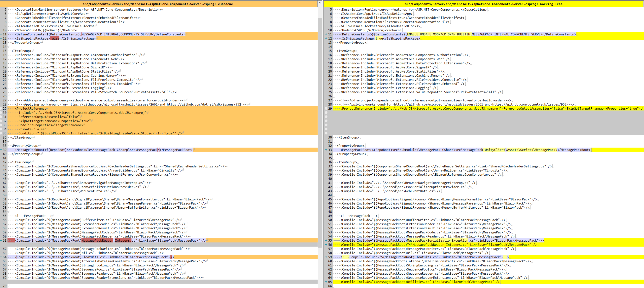
Task: Click the minus marker beside line 64, left pane
Action: coord(1,257)
